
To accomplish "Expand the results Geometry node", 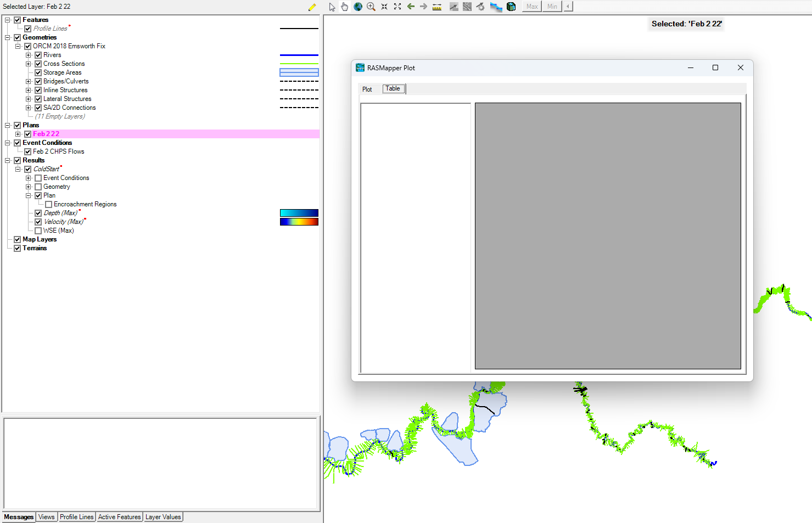I will (29, 187).
